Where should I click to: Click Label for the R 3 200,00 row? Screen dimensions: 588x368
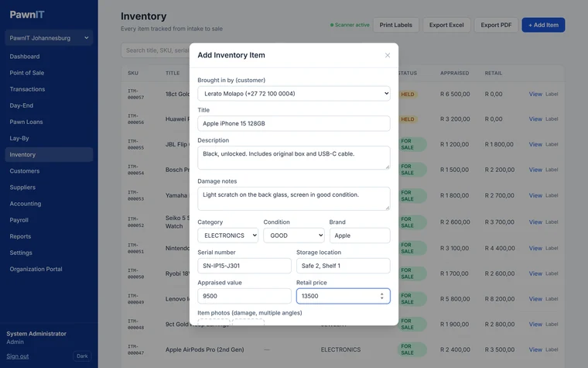click(552, 119)
